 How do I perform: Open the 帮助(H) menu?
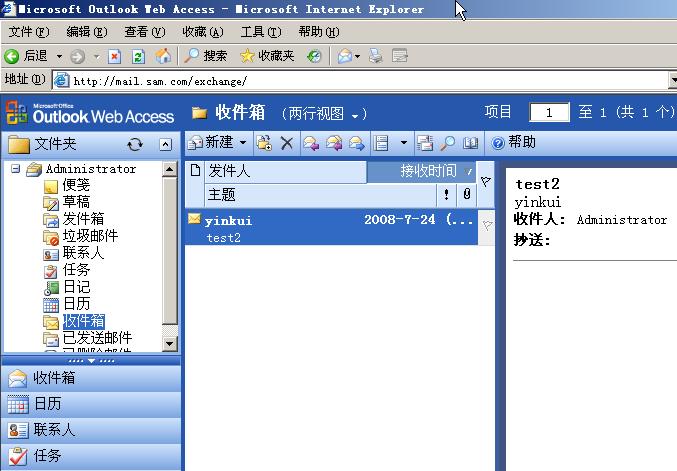tap(319, 32)
